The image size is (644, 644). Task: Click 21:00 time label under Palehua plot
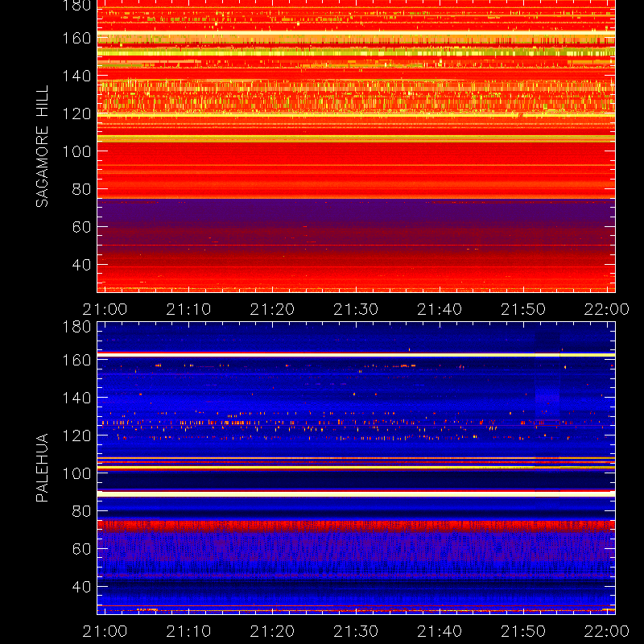tap(105, 631)
